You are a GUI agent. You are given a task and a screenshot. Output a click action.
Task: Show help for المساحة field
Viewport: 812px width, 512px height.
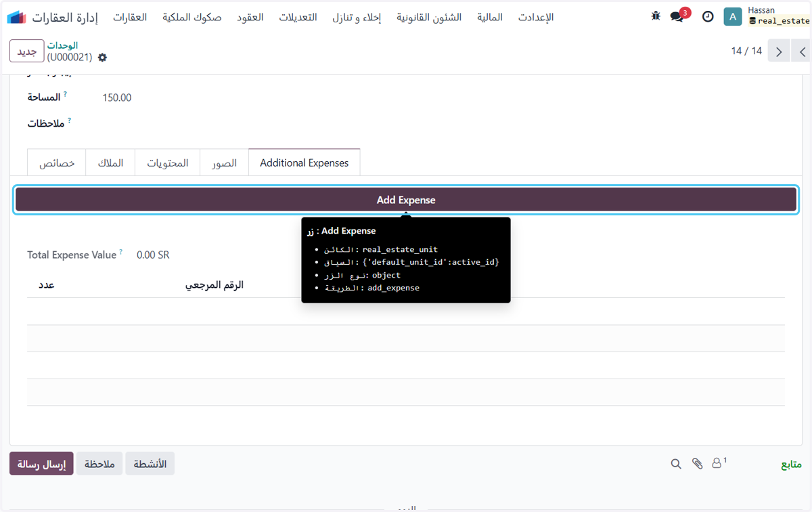point(66,95)
